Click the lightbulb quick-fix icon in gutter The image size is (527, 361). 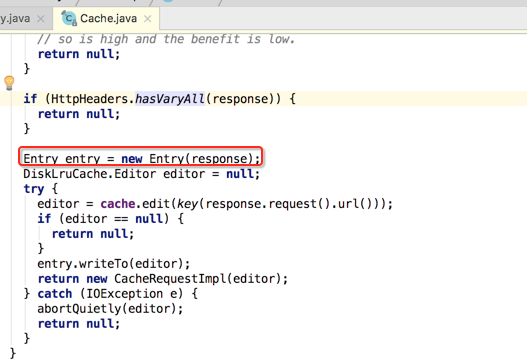(x=9, y=83)
